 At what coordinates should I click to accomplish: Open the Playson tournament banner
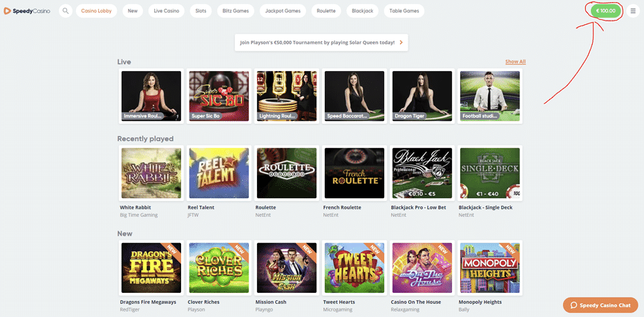click(x=321, y=42)
